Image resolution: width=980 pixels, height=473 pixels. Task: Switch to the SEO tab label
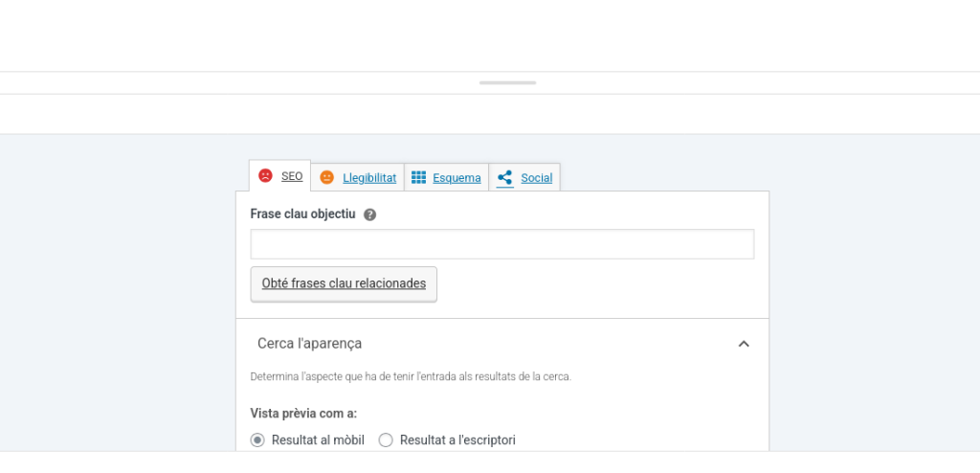(x=292, y=176)
